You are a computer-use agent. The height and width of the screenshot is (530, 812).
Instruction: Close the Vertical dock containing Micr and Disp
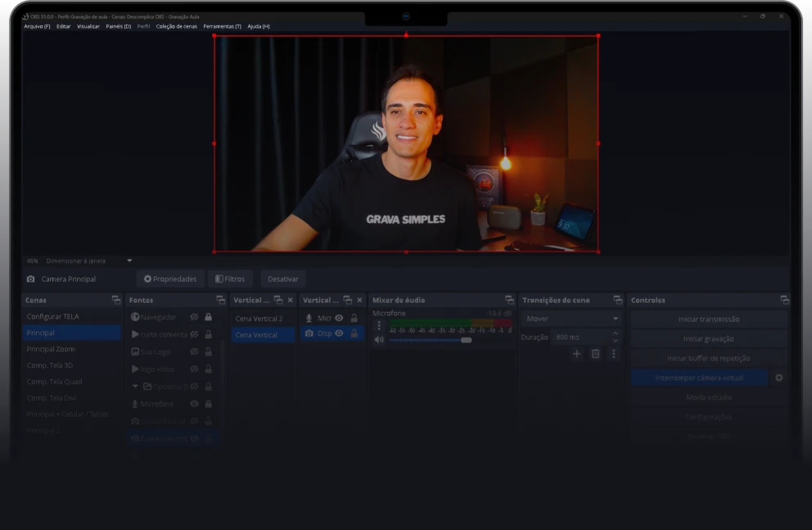click(359, 300)
